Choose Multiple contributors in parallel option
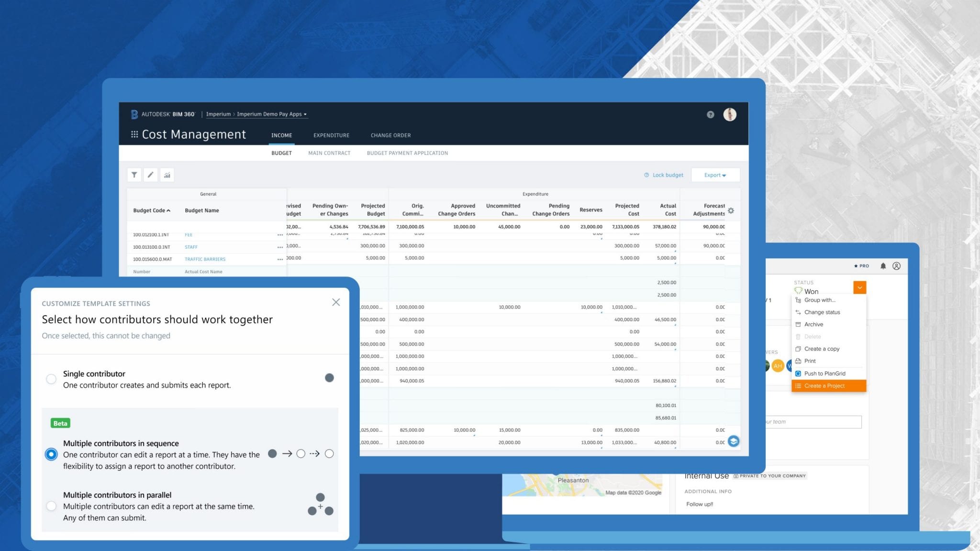The image size is (980, 551). (51, 506)
